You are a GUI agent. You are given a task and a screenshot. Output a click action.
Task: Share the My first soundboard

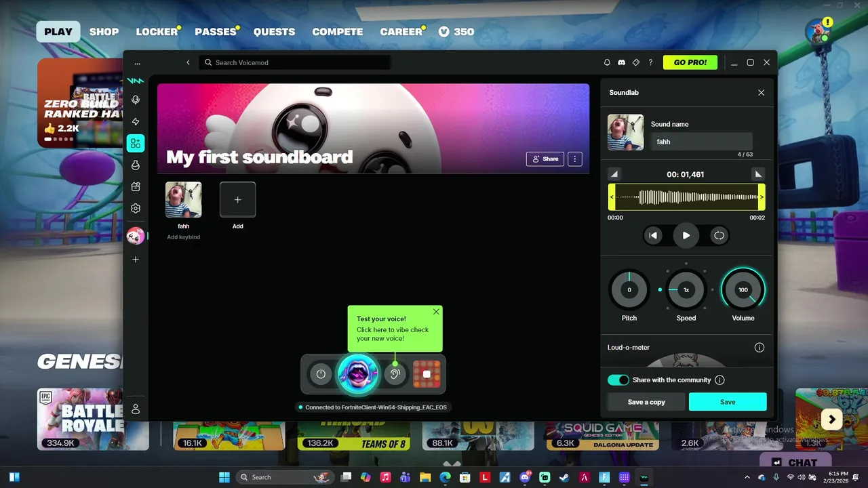tap(545, 159)
